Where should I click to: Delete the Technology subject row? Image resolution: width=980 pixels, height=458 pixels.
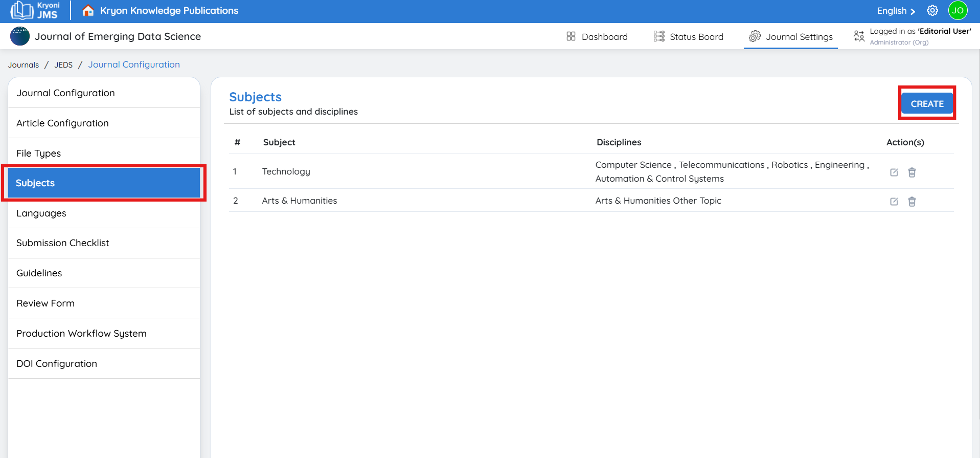(911, 172)
